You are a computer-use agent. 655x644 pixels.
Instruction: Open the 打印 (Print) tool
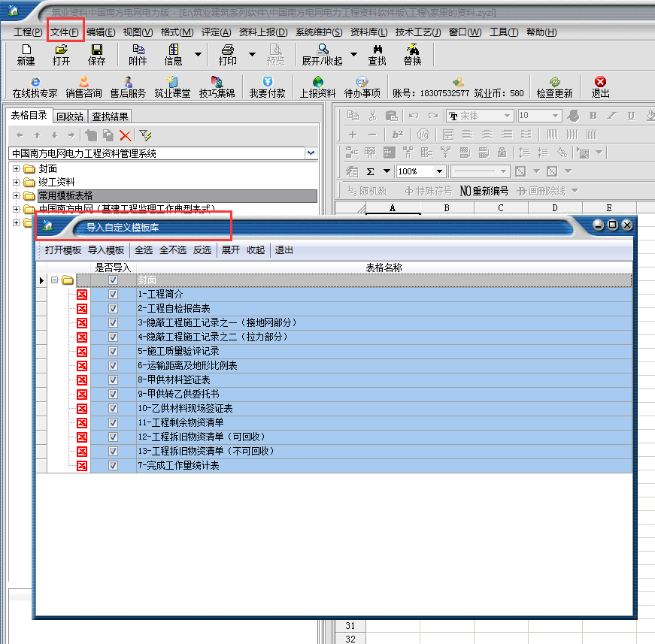pos(227,54)
